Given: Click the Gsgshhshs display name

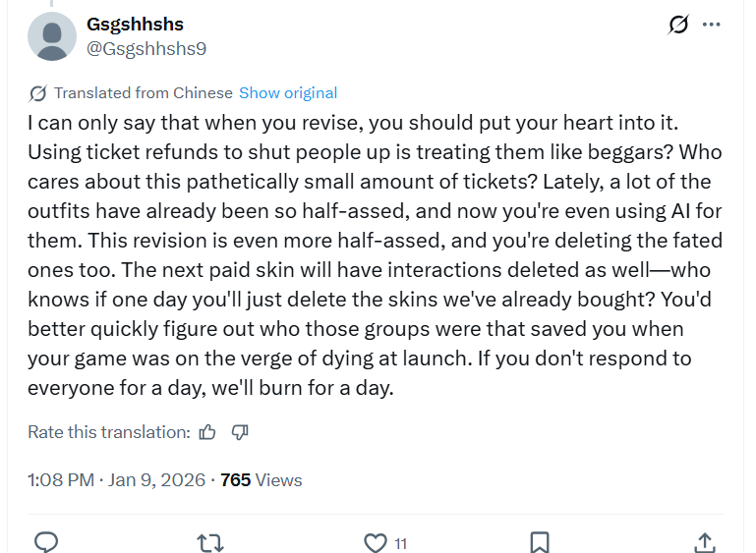Looking at the screenshot, I should [135, 25].
